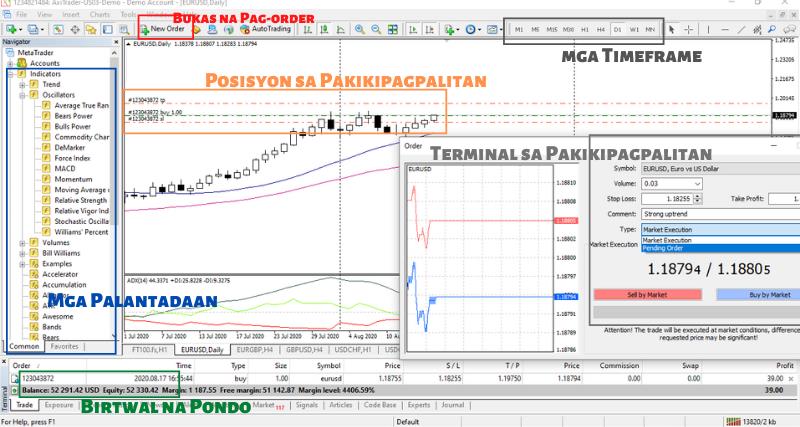Select the Momentum indicator

(73, 179)
